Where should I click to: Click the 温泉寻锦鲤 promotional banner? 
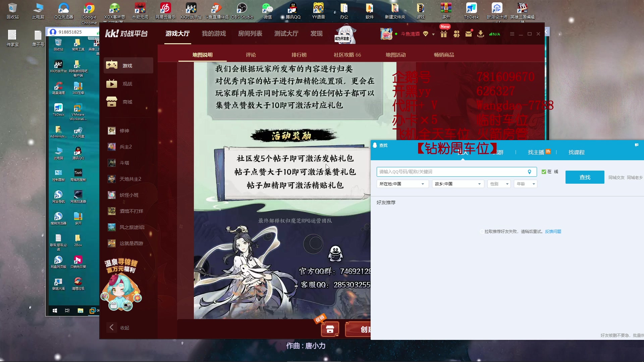tap(121, 284)
